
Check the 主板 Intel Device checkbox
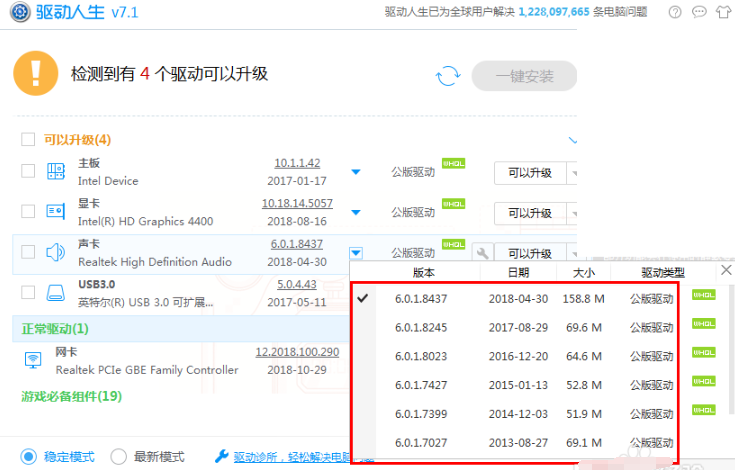[28, 171]
